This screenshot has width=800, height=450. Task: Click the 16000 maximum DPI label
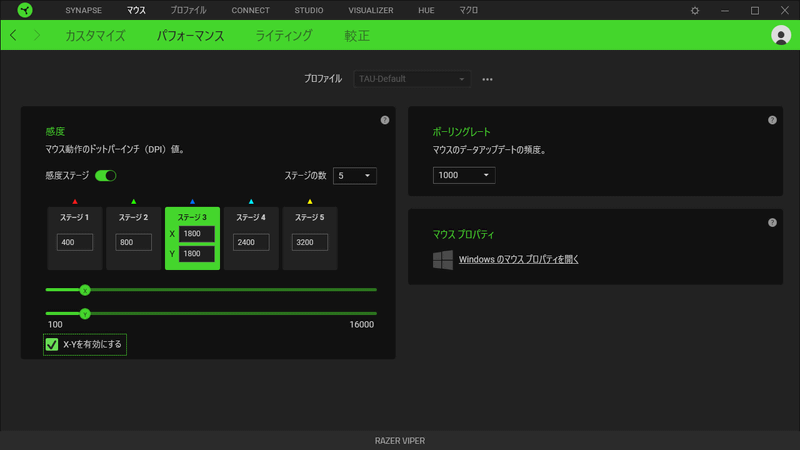[x=362, y=324]
